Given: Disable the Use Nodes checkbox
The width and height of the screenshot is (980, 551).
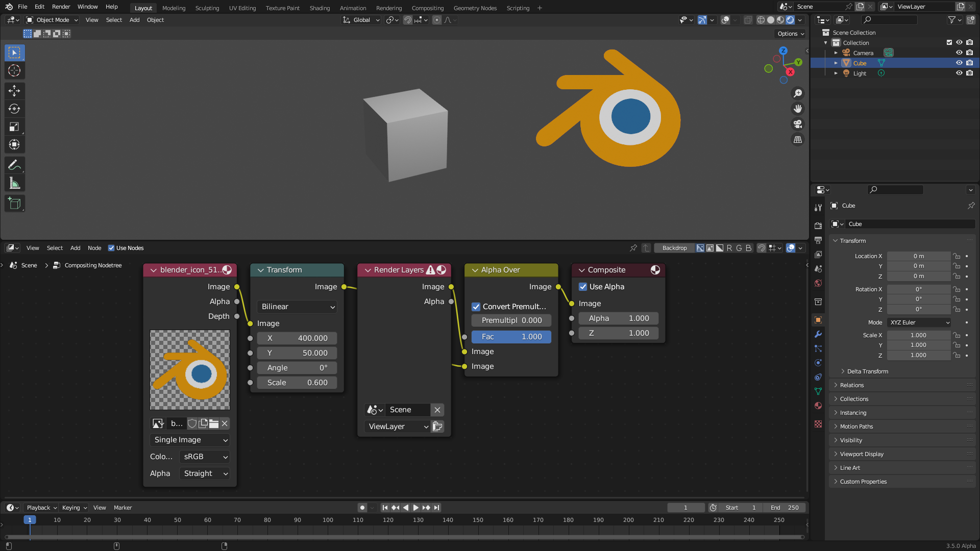Looking at the screenshot, I should (x=111, y=248).
